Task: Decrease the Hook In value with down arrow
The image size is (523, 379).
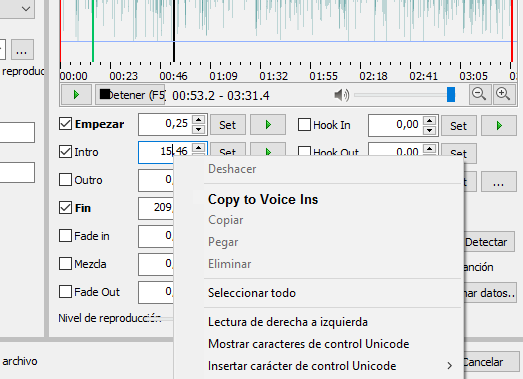Action: 430,130
